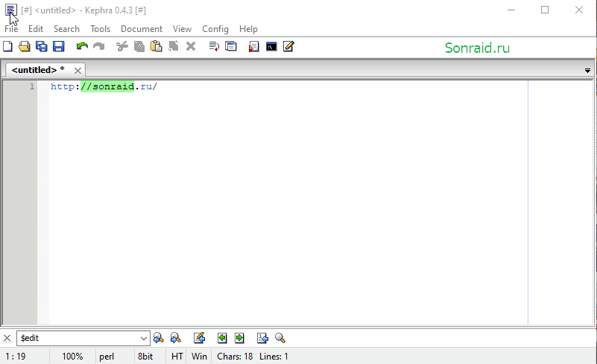Click the Win line ending status field
The width and height of the screenshot is (597, 364).
(x=199, y=357)
